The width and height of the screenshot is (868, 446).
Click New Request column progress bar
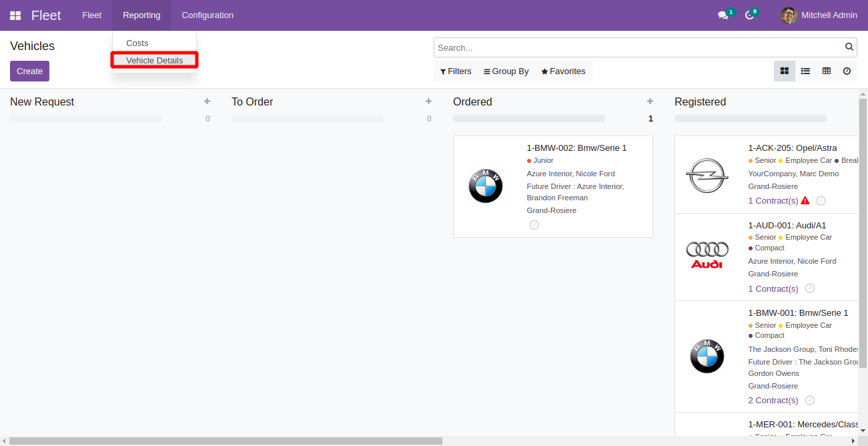click(86, 118)
